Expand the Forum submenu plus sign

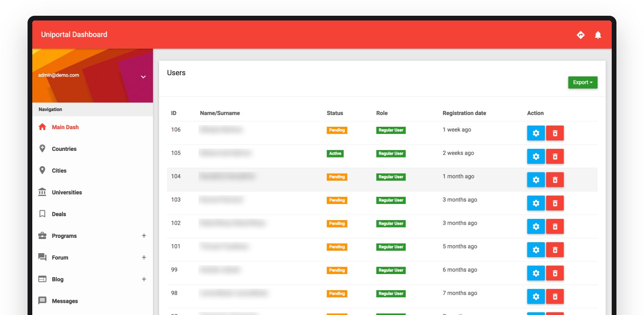click(144, 257)
